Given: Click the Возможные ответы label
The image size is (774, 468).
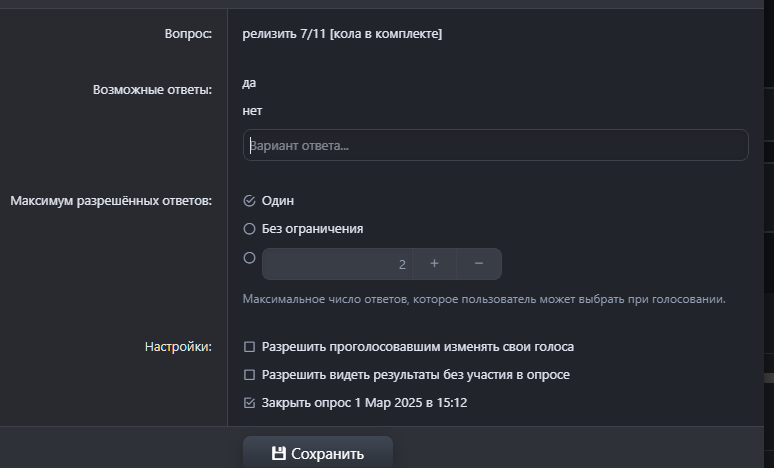Looking at the screenshot, I should click(152, 89).
